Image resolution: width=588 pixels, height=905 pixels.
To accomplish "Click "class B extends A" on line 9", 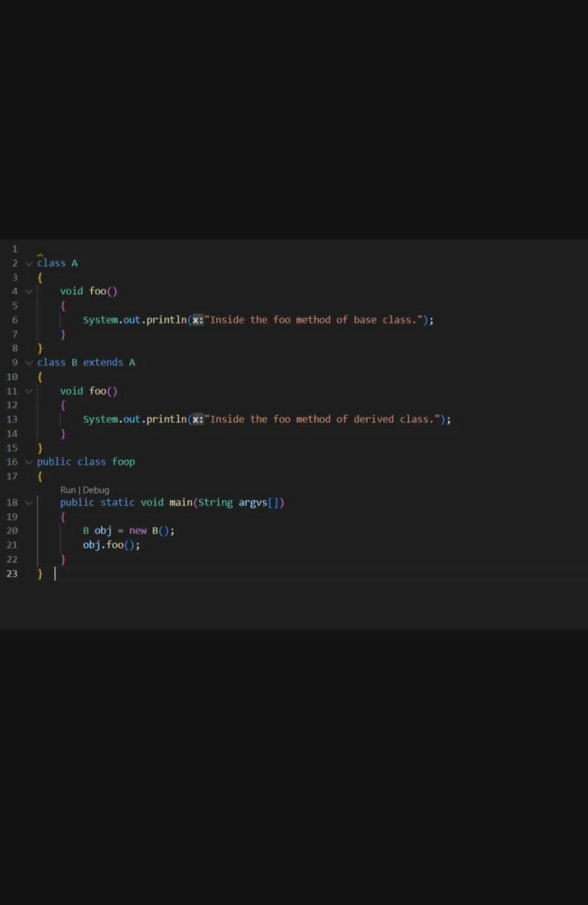I will (86, 363).
